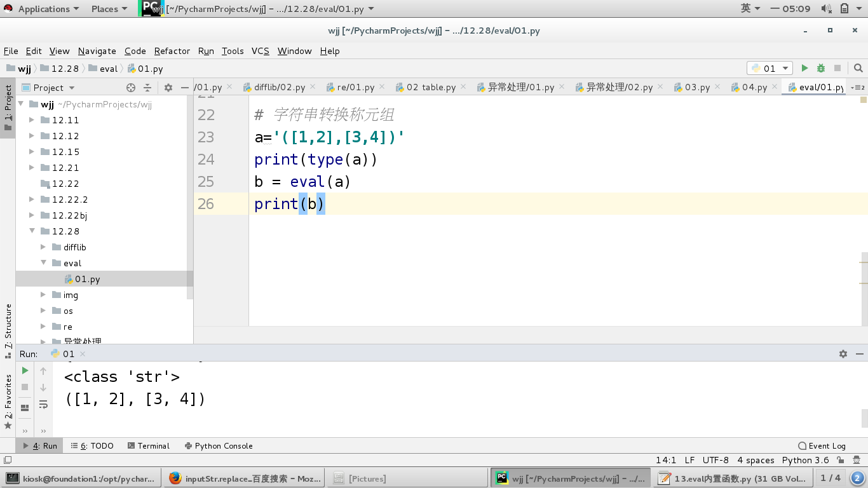Expand more Run actions chevron under rerun column
868x488 pixels.
point(25,431)
